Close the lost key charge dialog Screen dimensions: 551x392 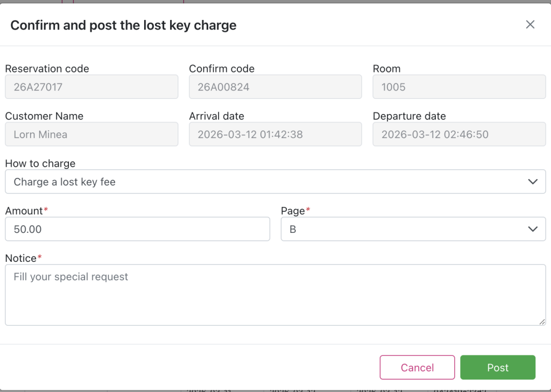tap(530, 25)
